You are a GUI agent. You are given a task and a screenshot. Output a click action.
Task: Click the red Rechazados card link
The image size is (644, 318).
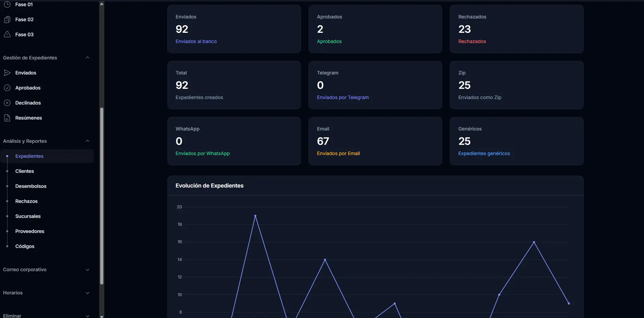coord(472,41)
